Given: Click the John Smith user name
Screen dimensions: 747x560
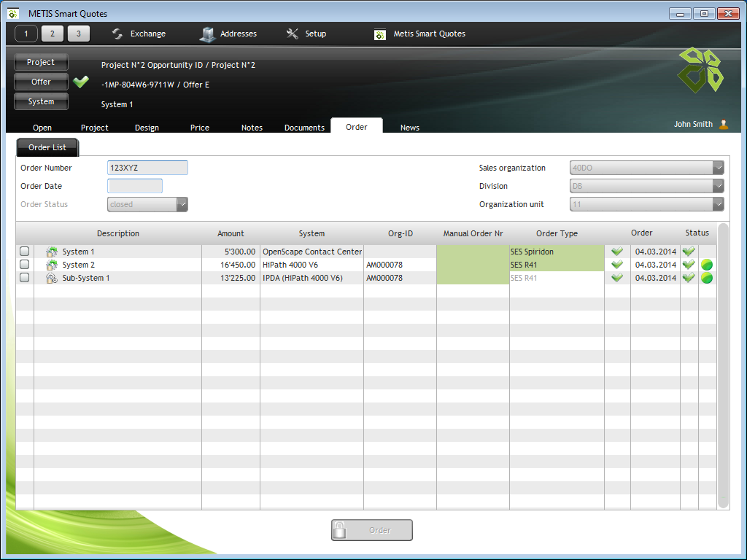Looking at the screenshot, I should (693, 124).
